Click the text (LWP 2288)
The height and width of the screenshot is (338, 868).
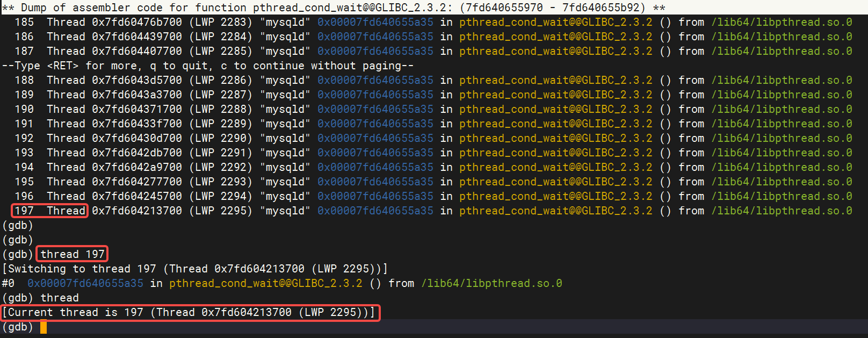(221, 109)
